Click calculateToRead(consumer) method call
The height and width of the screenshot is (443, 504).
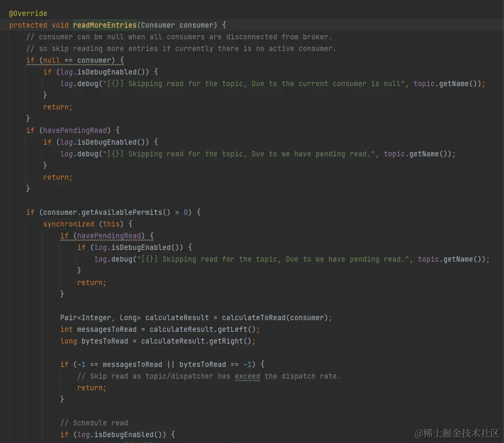275,317
